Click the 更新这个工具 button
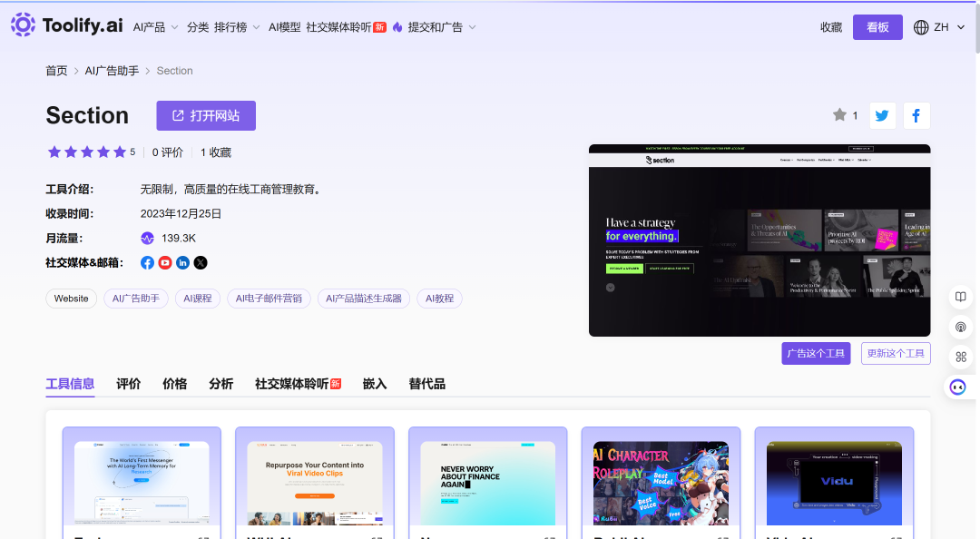 click(896, 353)
